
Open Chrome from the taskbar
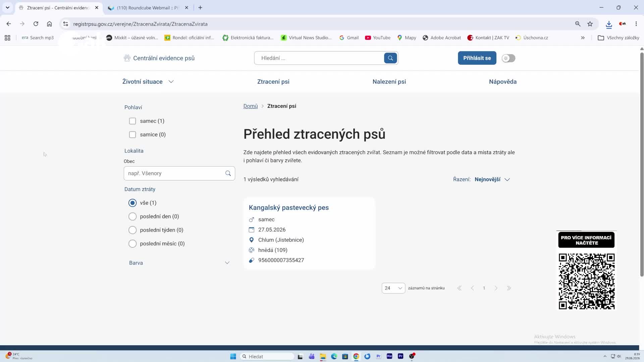pyautogui.click(x=356, y=356)
